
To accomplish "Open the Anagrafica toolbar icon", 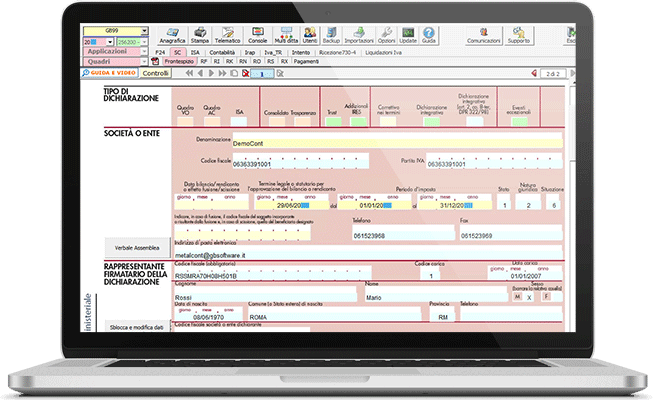I will click(x=174, y=35).
